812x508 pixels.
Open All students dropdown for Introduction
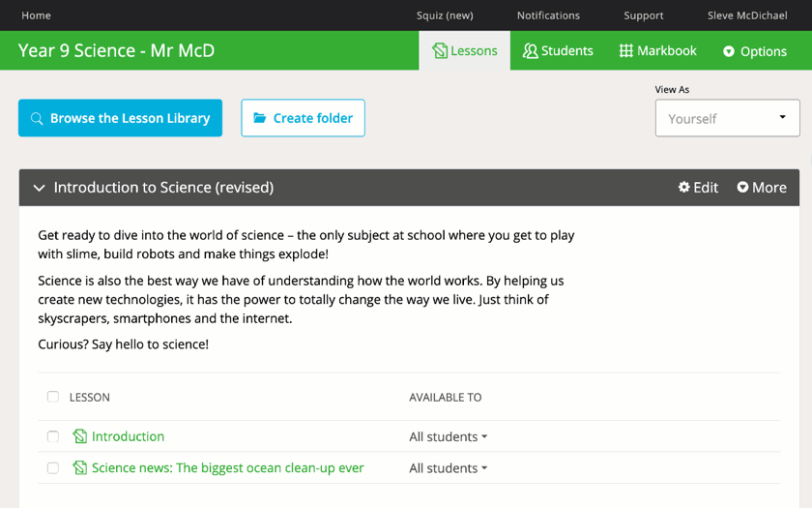pyautogui.click(x=449, y=437)
